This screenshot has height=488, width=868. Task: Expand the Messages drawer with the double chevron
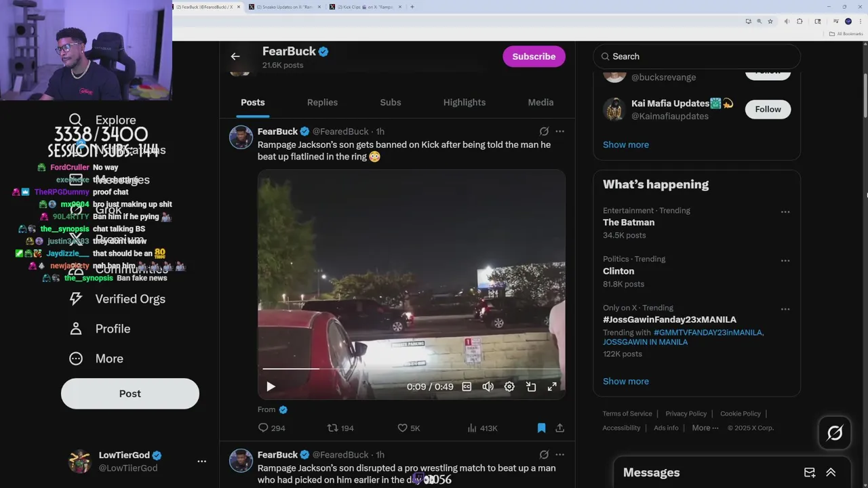point(831,472)
